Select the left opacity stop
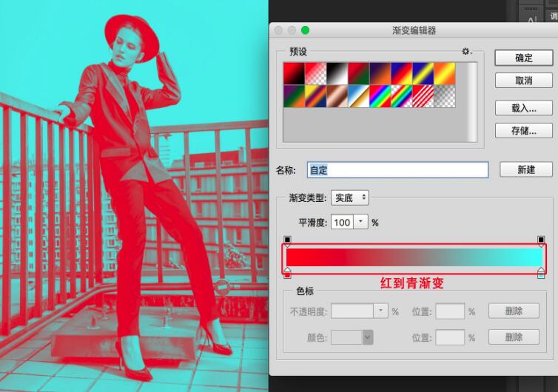 tap(288, 241)
